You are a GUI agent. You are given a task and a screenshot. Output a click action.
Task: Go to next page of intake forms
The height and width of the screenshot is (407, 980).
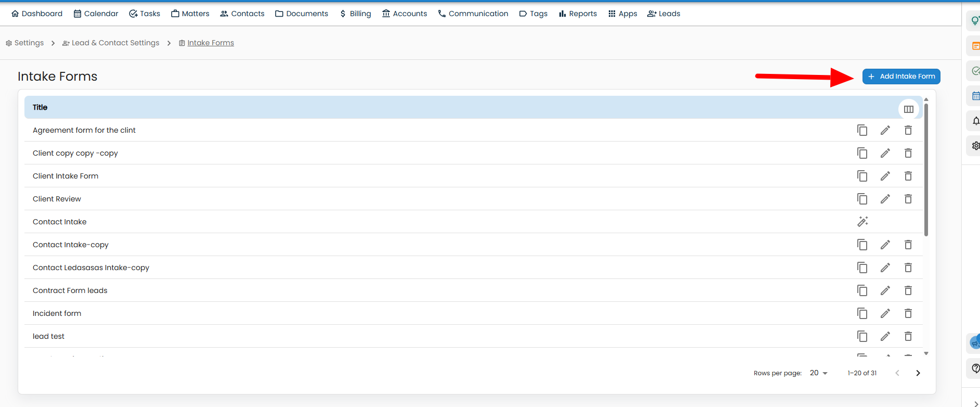click(918, 373)
